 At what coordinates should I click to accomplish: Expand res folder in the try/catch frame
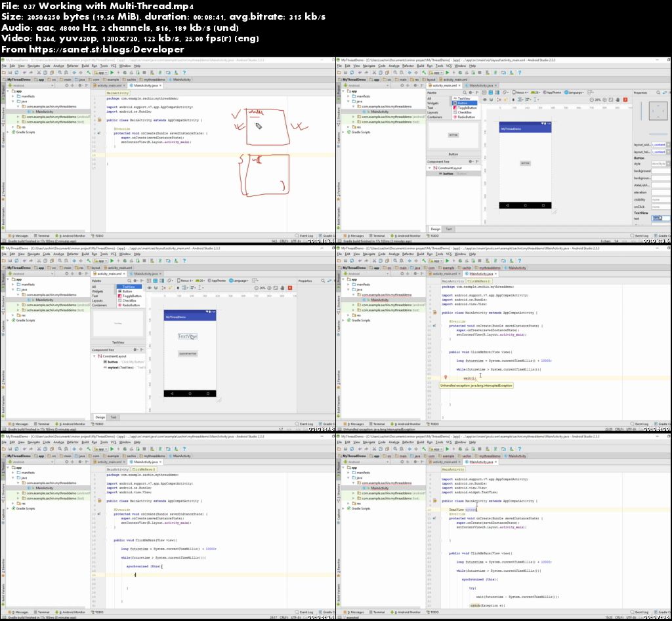pos(349,503)
